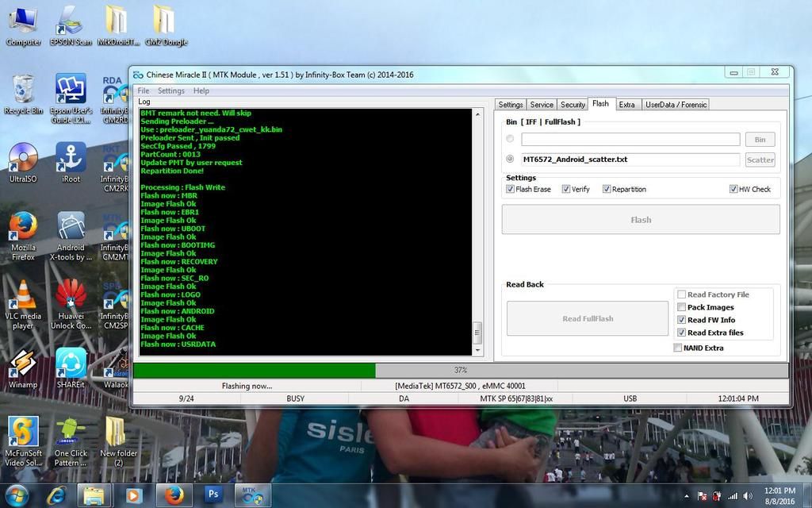This screenshot has width=812, height=508.
Task: Click the Scatter button
Action: pyautogui.click(x=760, y=160)
